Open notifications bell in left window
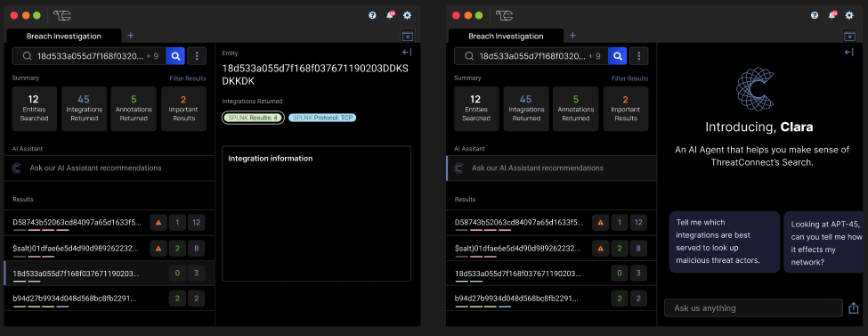 (390, 15)
